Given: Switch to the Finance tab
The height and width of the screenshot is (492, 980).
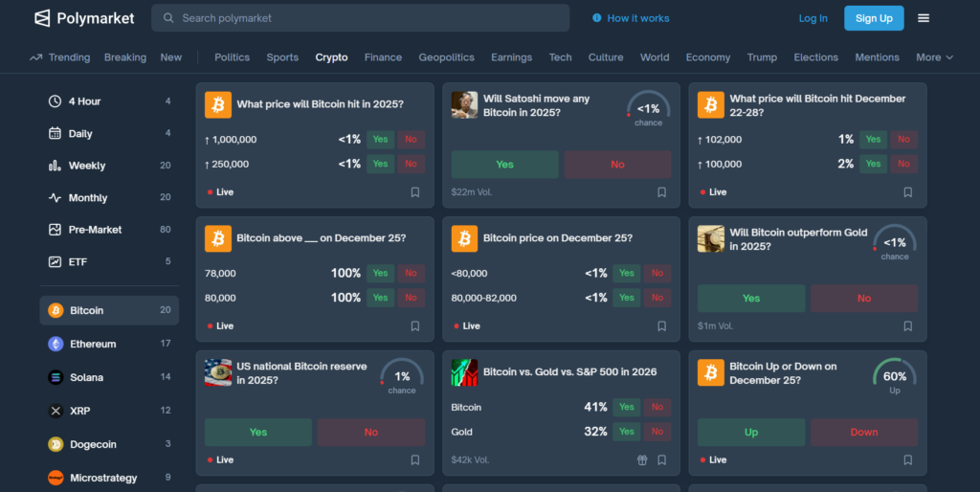Looking at the screenshot, I should 383,57.
